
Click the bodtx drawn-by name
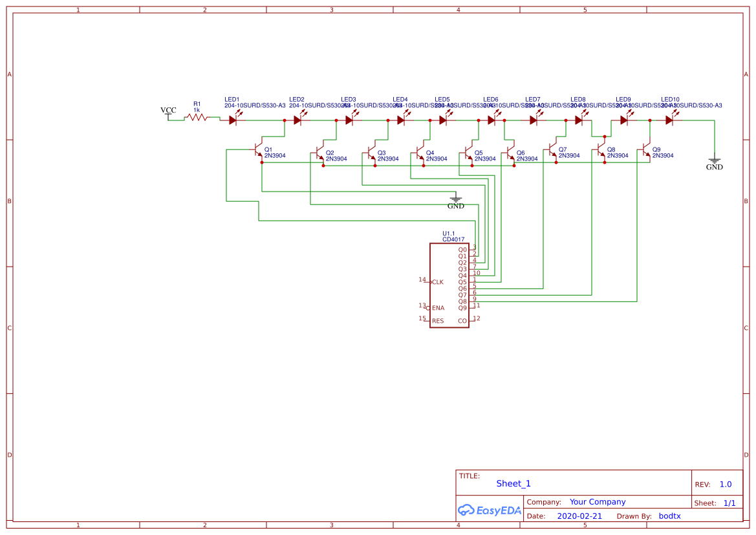point(669,516)
